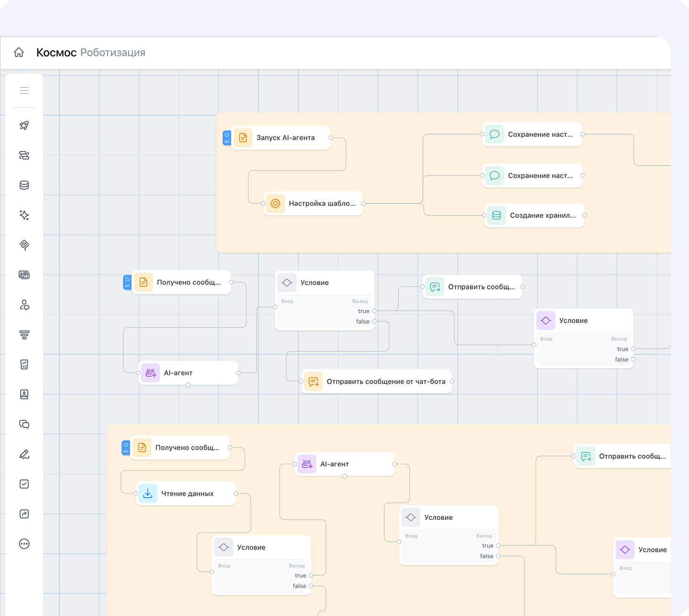The image size is (689, 616).
Task: Click the three-dots more icon in the sidebar
Action: pyautogui.click(x=24, y=544)
